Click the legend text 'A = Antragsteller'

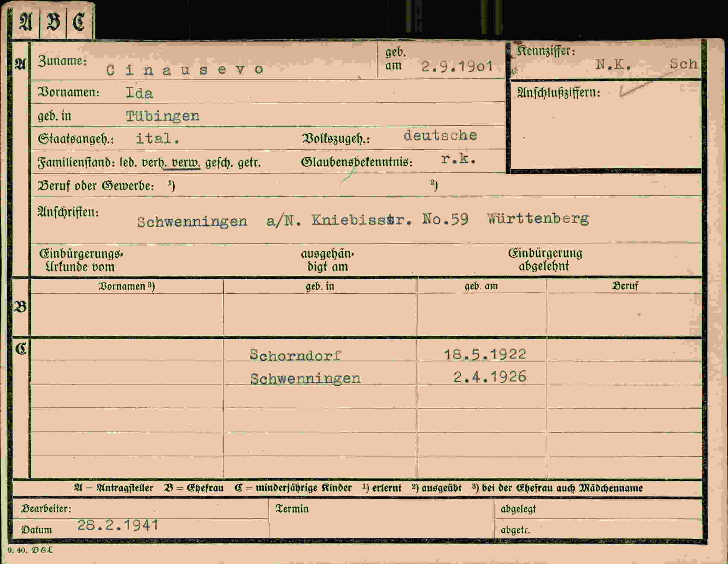pyautogui.click(x=113, y=488)
